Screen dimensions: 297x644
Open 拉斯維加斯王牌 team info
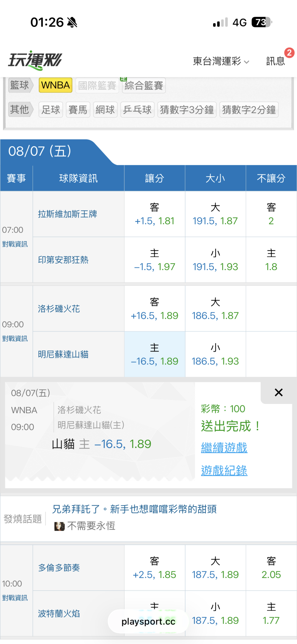tap(68, 214)
